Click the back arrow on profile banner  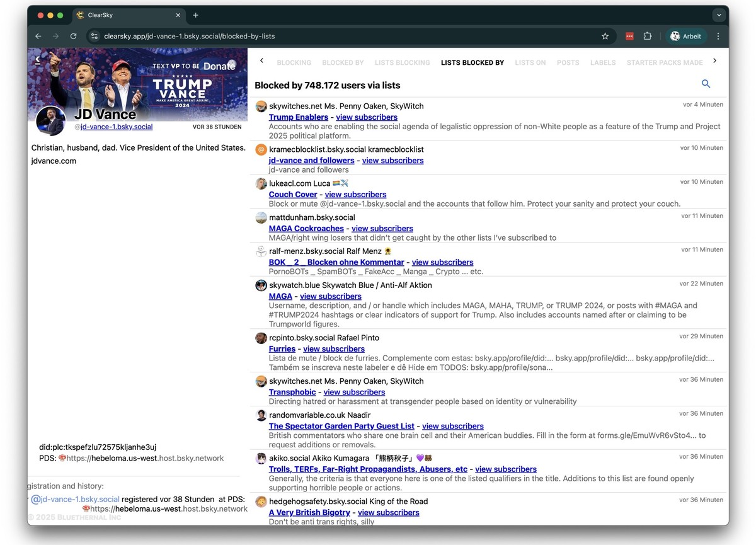[37, 59]
